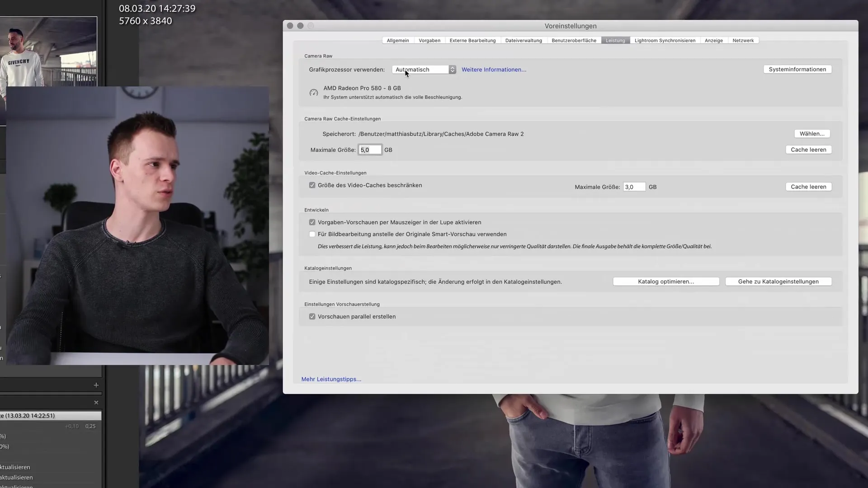Toggle Größe des Video-Caches beschränken checkbox

[312, 185]
